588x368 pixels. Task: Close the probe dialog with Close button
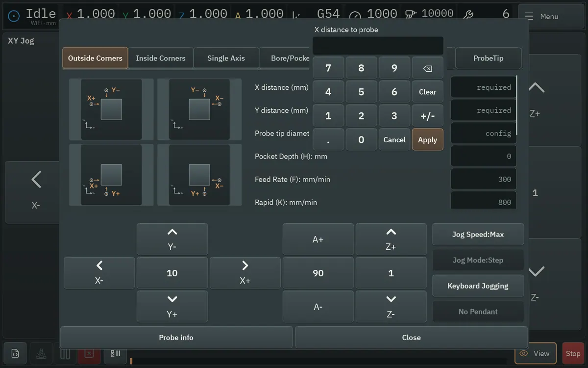pos(411,338)
